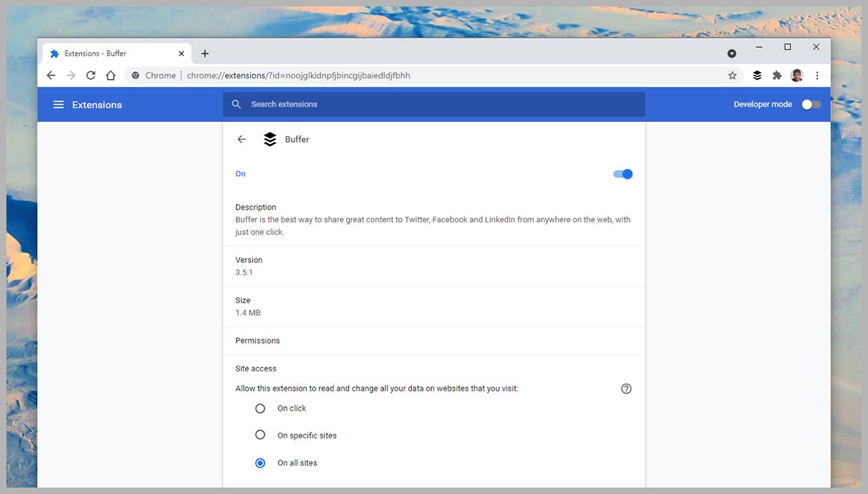Select the On click radio option
868x494 pixels.
[260, 408]
